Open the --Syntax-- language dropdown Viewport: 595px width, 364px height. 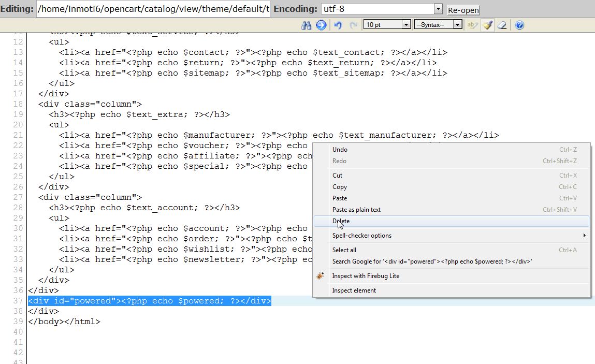[x=438, y=25]
